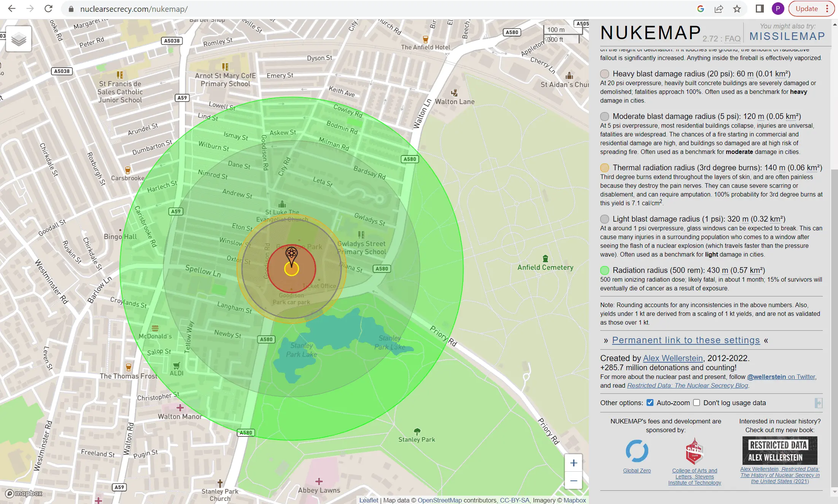Image resolution: width=838 pixels, height=504 pixels.
Task: Toggle the heavy blast damage radius circle
Action: (x=604, y=74)
